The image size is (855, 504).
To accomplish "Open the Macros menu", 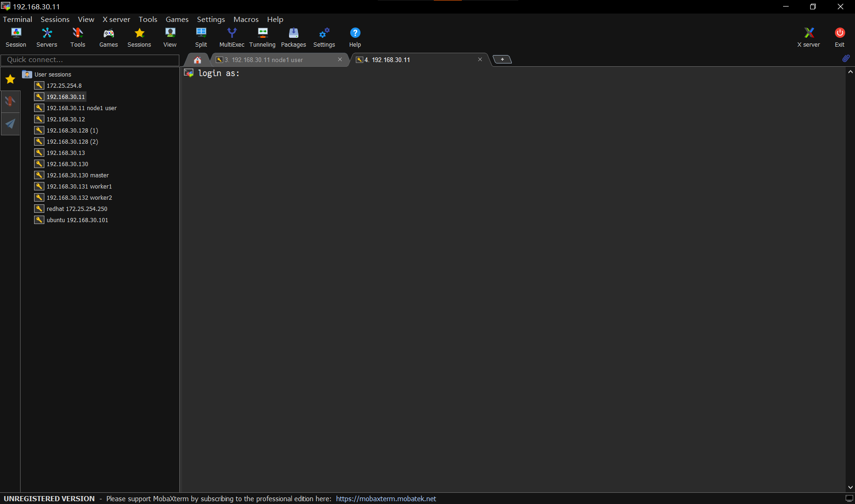I will tap(246, 20).
